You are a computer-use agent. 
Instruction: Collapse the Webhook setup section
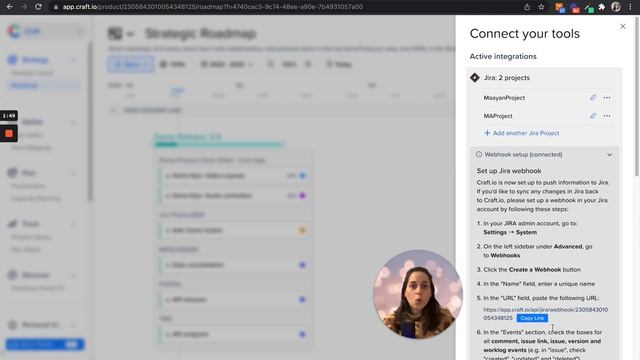609,155
